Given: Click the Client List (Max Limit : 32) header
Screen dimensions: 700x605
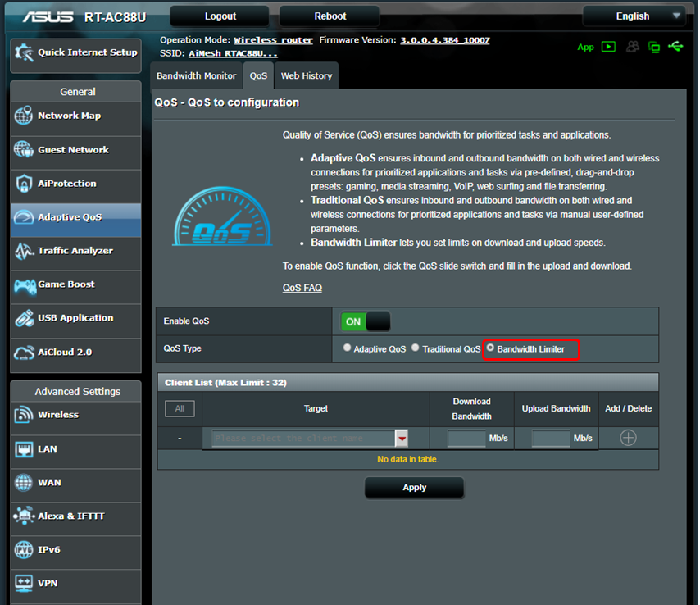Looking at the screenshot, I should (x=408, y=383).
